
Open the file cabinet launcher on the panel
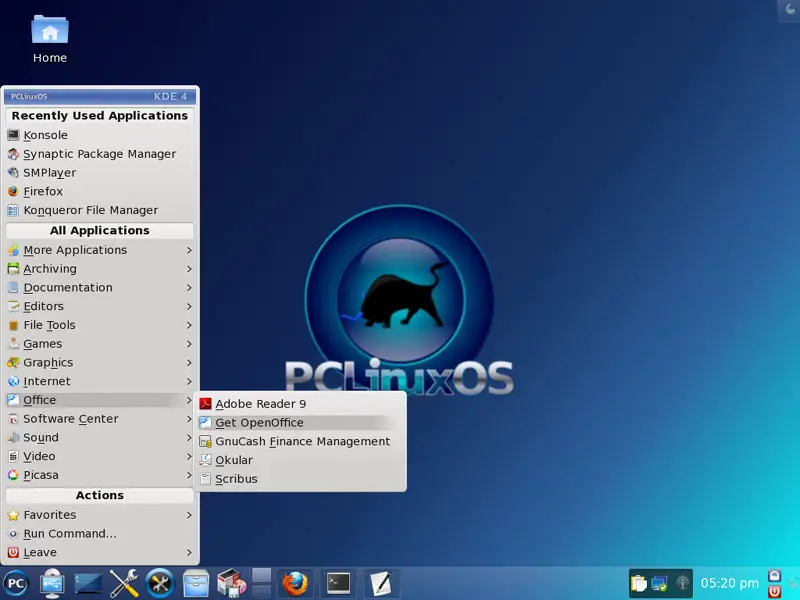point(195,583)
